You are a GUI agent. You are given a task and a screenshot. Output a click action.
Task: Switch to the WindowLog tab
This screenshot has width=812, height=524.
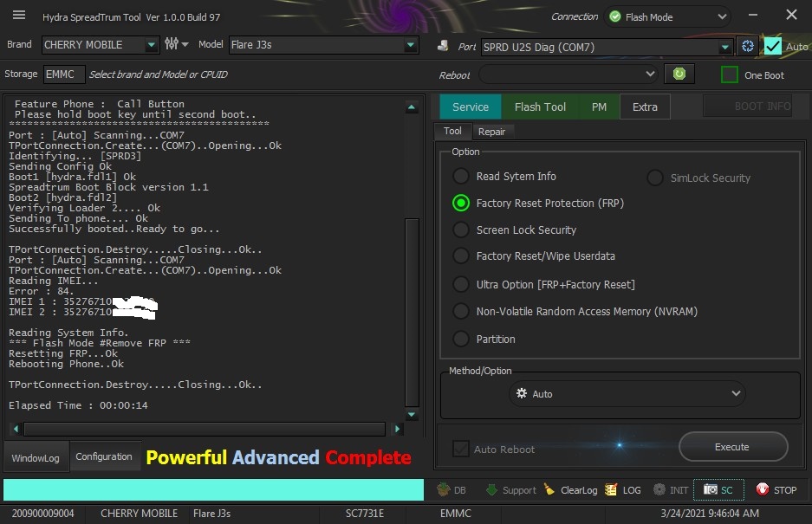[x=36, y=457]
